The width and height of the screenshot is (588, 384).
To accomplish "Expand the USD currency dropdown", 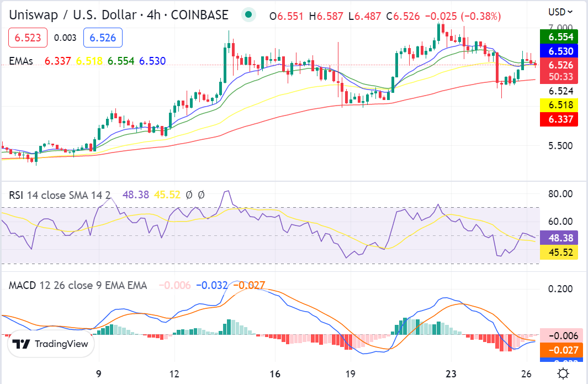I will click(560, 12).
